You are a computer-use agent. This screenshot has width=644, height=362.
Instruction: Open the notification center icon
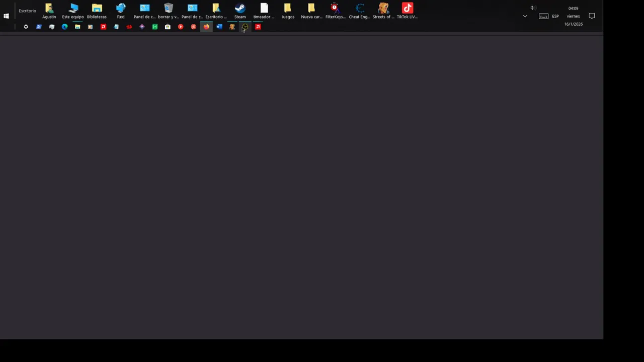(592, 16)
